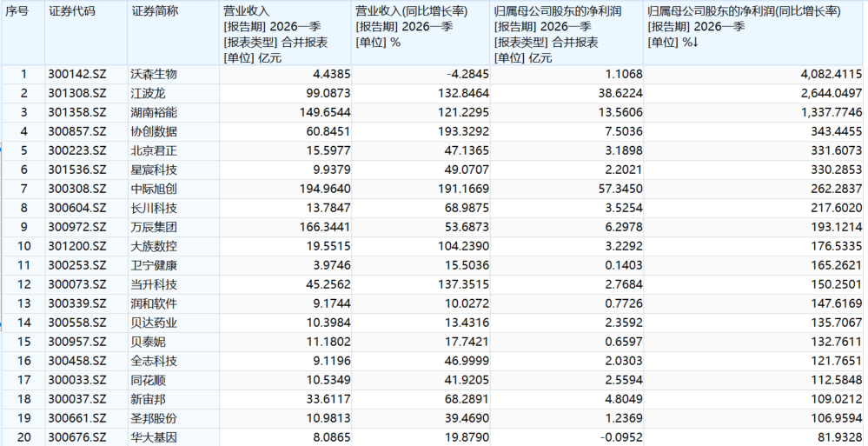Image resolution: width=868 pixels, height=446 pixels.
Task: Select net profit value 57.3450
Action: coord(622,190)
